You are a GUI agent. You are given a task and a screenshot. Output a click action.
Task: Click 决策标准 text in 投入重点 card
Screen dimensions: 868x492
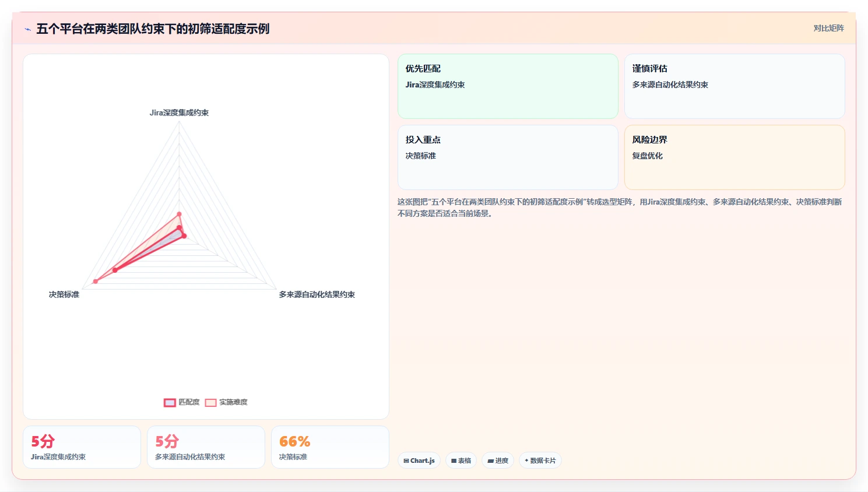(x=421, y=156)
